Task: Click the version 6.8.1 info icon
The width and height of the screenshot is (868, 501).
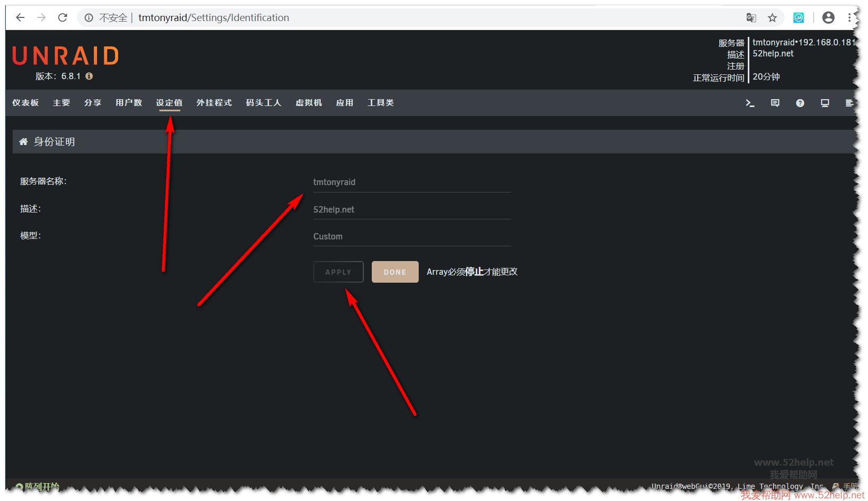Action: (x=89, y=76)
